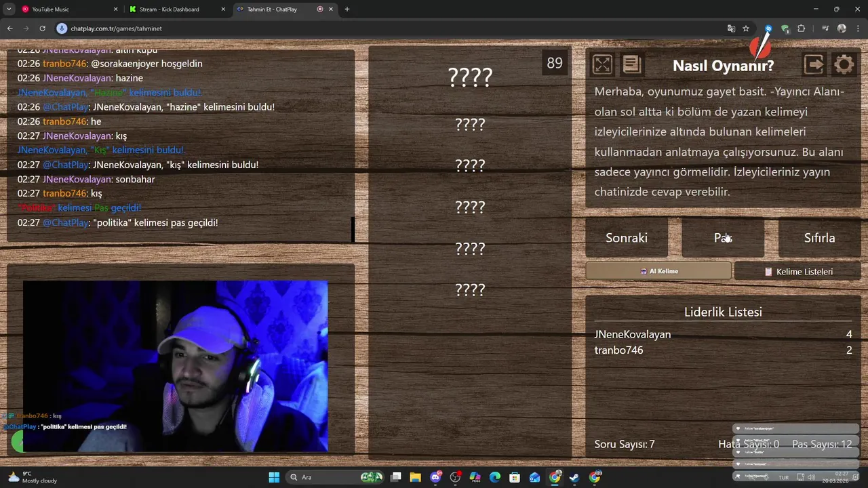Open the rules document icon beside fullscreen

pyautogui.click(x=631, y=64)
